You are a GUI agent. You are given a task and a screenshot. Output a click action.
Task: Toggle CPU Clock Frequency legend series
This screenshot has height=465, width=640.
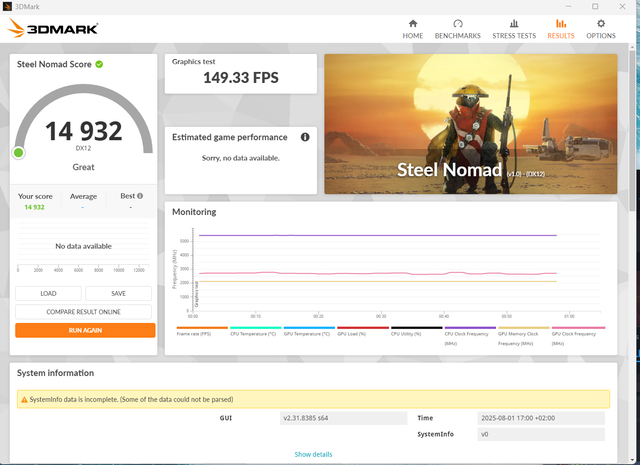pyautogui.click(x=470, y=336)
